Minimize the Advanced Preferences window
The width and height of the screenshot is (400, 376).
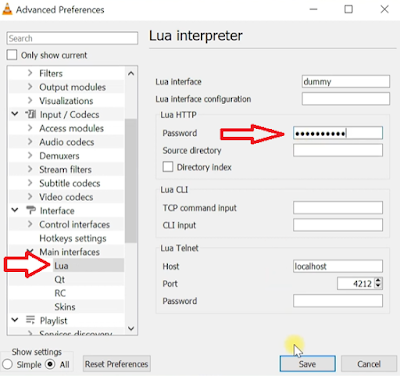click(x=313, y=9)
